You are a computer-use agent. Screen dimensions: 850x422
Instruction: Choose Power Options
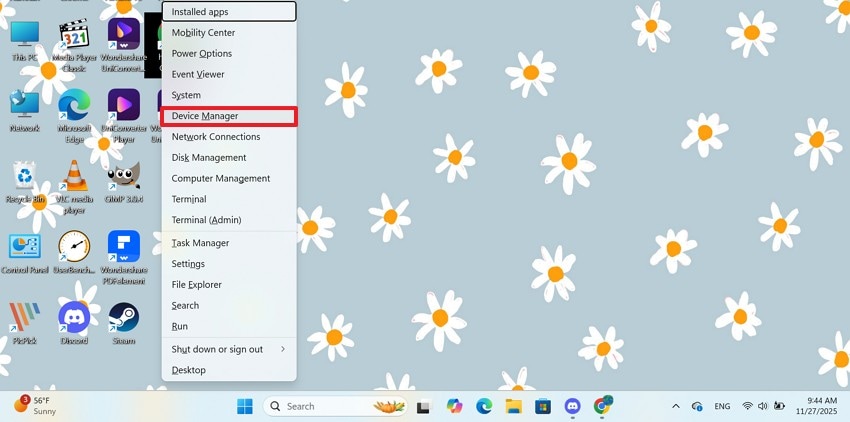coord(229,53)
